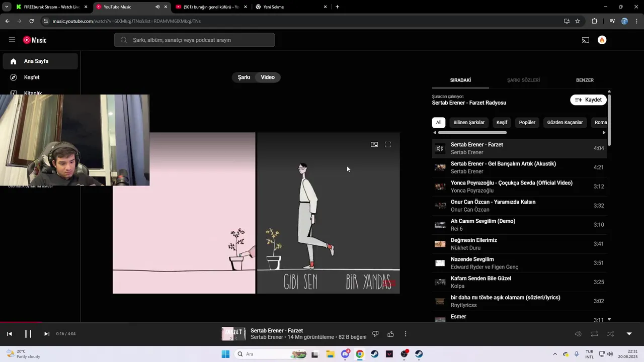The height and width of the screenshot is (362, 644).
Task: Pause the playing song
Action: (28, 334)
